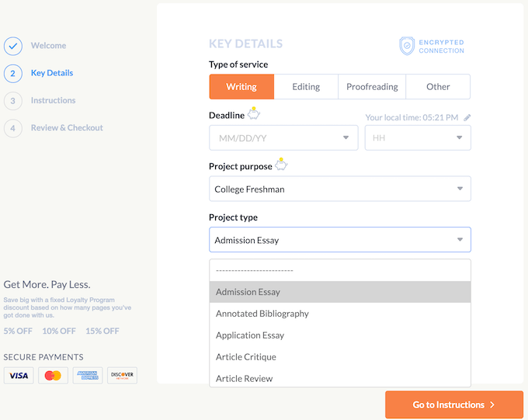528x420 pixels.
Task: Click the piggy bank icon next to Deadline
Action: point(254,114)
